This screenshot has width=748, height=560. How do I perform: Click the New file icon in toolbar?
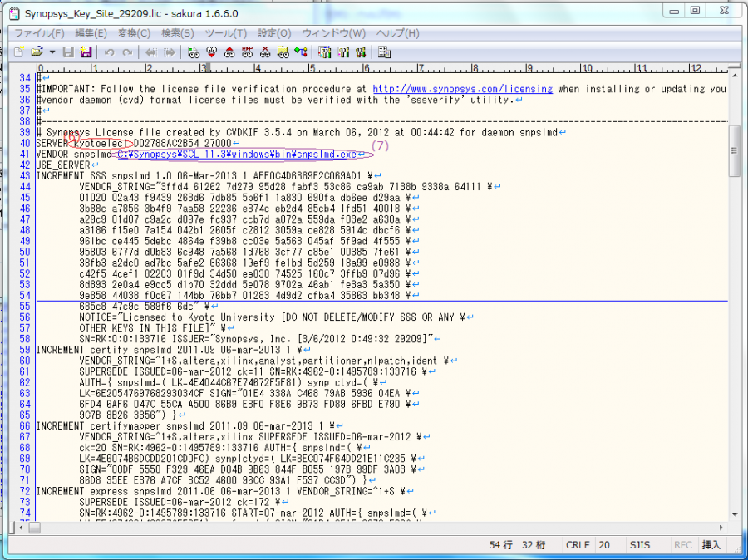point(18,52)
